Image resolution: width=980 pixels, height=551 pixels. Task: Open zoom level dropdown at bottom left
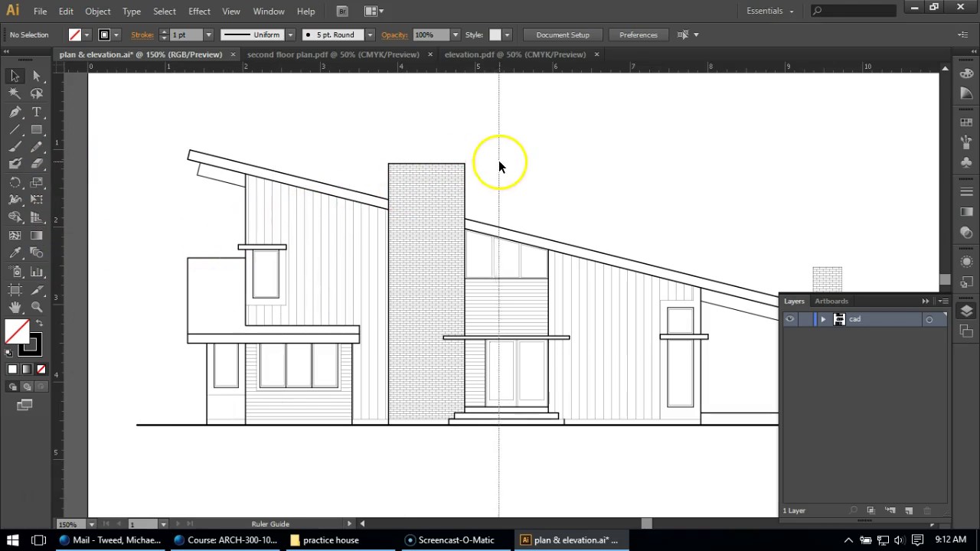(x=91, y=524)
